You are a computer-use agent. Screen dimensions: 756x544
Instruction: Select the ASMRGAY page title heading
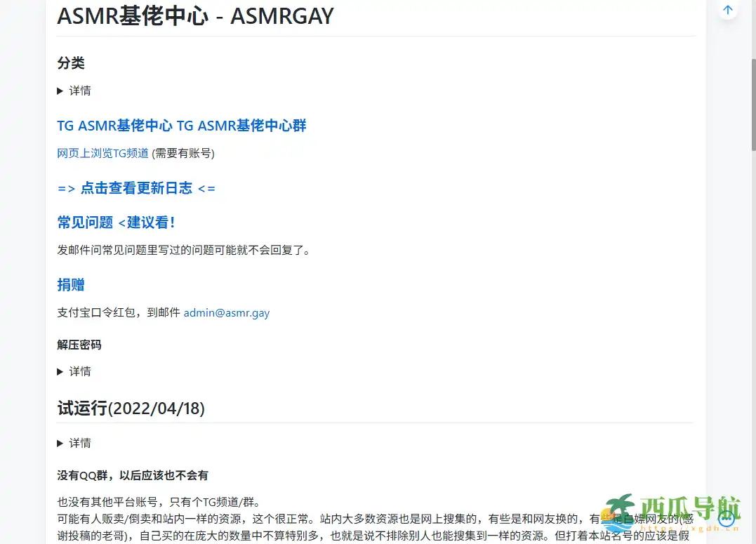195,16
